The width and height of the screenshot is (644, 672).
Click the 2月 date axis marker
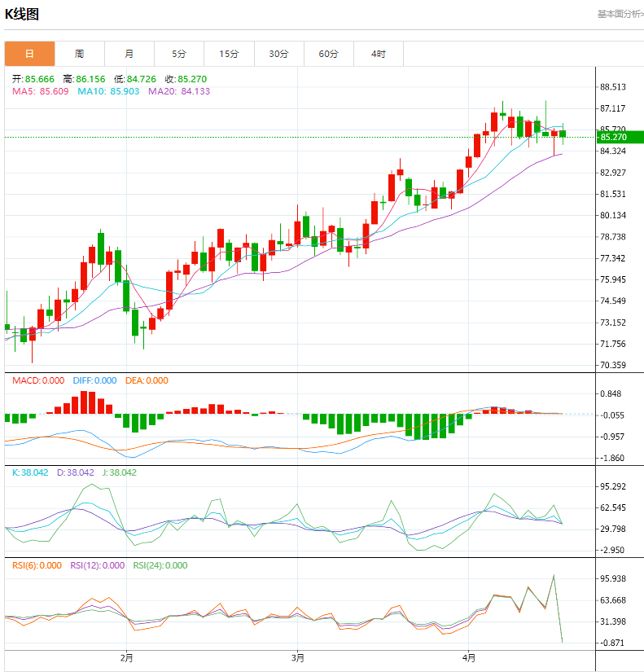tap(126, 658)
